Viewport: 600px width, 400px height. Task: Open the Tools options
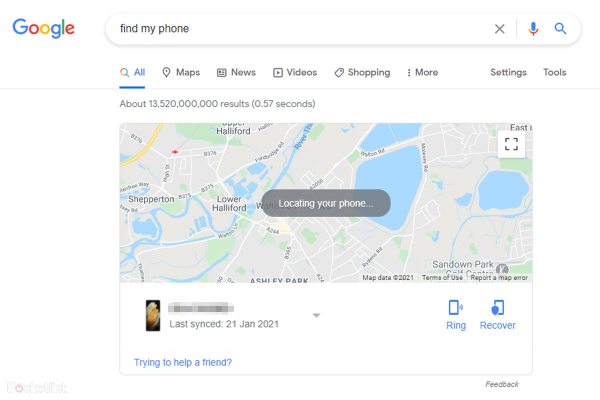click(554, 72)
